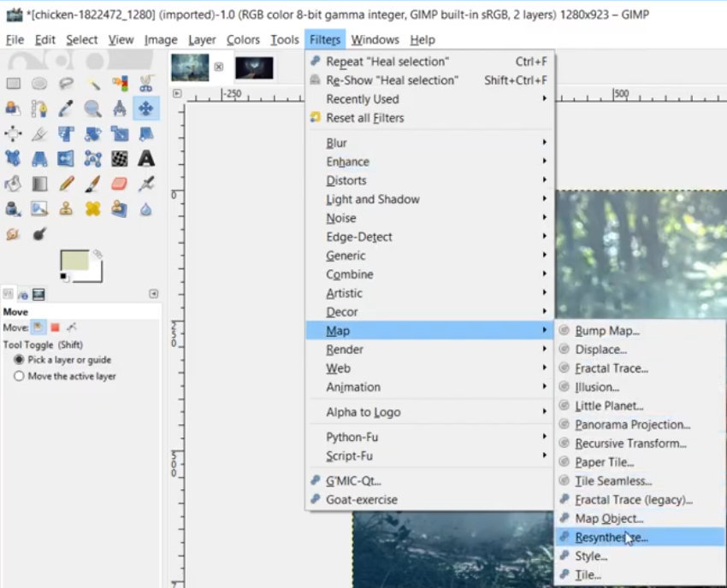Screen dimensions: 727x588
Task: Select the Crop knife tool
Action: tap(39, 134)
